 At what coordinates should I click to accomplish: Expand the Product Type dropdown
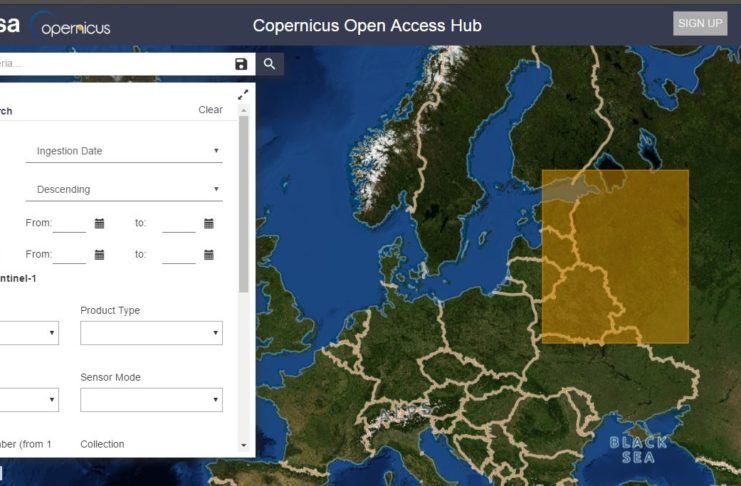point(151,333)
